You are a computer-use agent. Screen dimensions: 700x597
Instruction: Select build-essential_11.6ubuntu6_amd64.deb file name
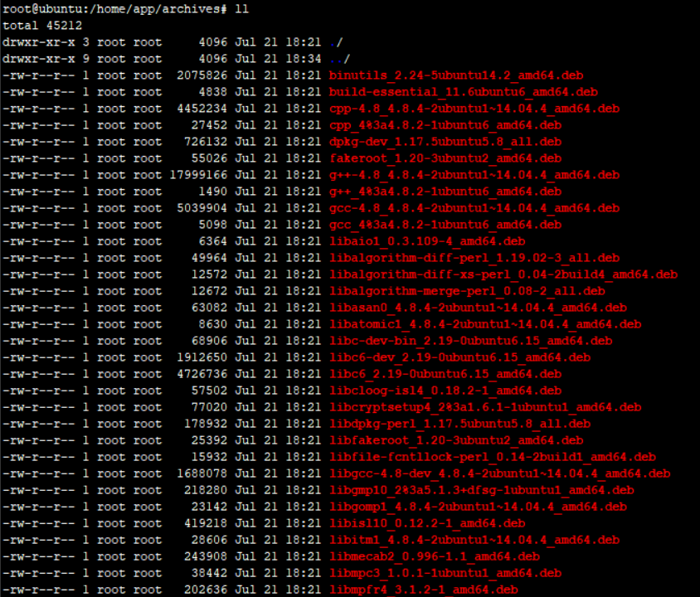[464, 92]
